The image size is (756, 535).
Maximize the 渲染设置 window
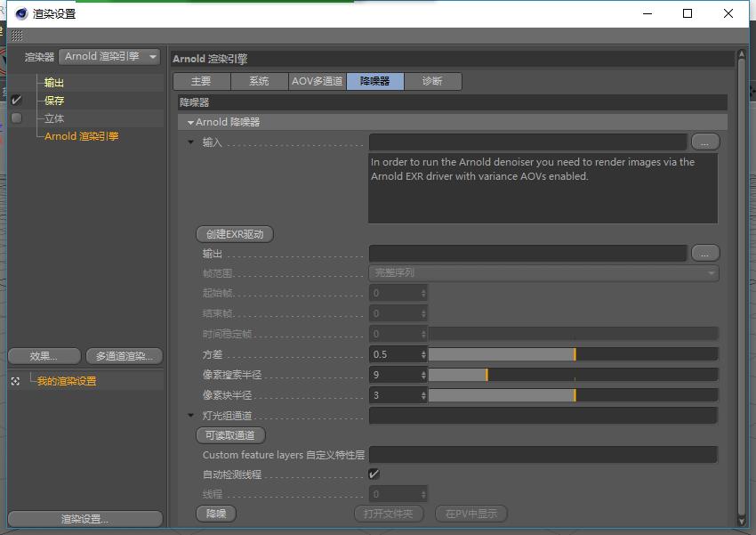(x=688, y=13)
